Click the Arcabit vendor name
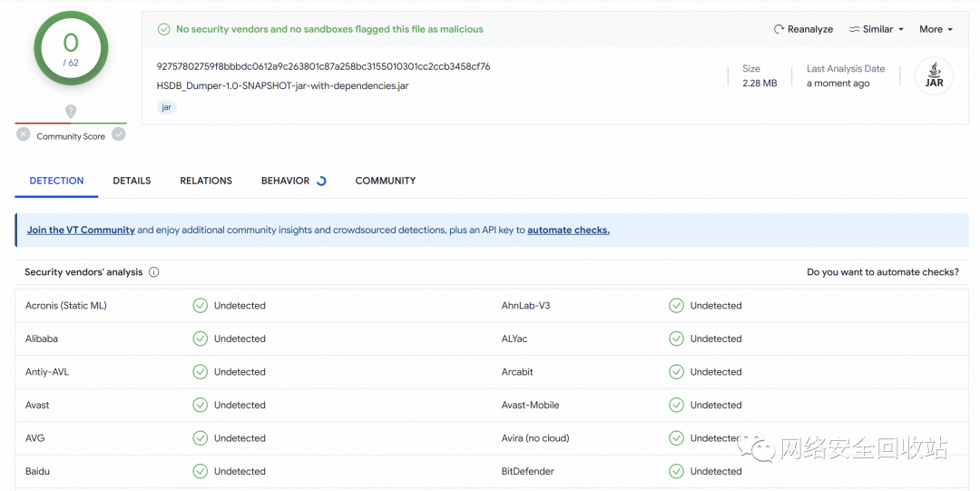Image resolution: width=980 pixels, height=491 pixels. tap(517, 372)
